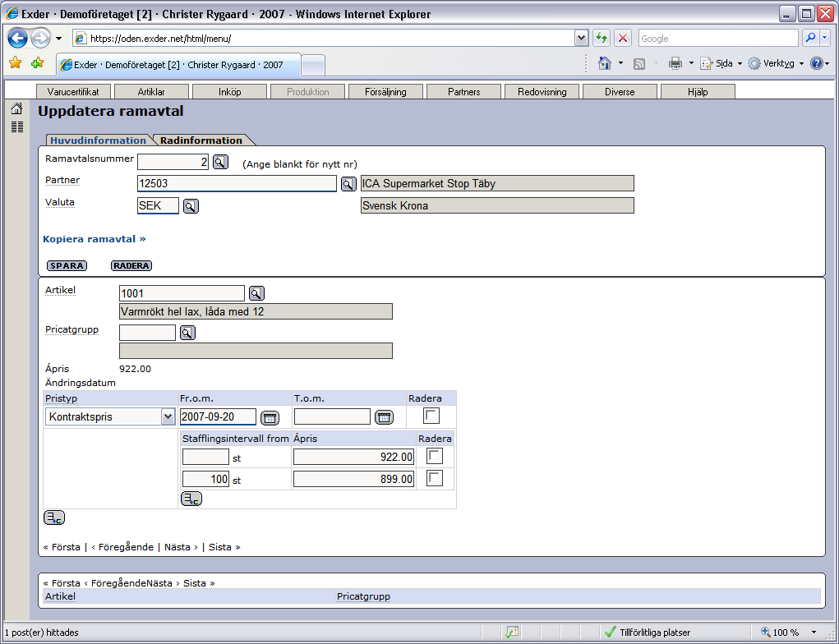Tick Radera checkbox for 899.00 price
The image size is (839, 644).
pos(435,478)
